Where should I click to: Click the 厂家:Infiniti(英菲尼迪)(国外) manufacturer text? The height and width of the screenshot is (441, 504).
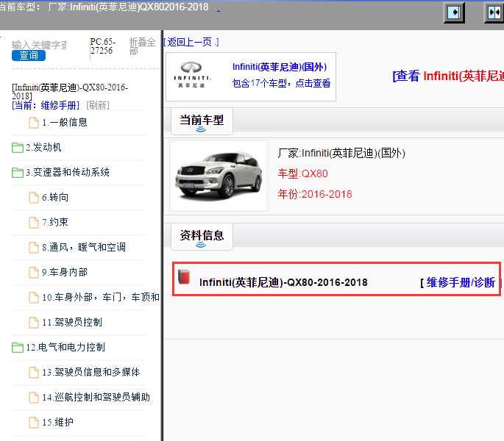[341, 153]
